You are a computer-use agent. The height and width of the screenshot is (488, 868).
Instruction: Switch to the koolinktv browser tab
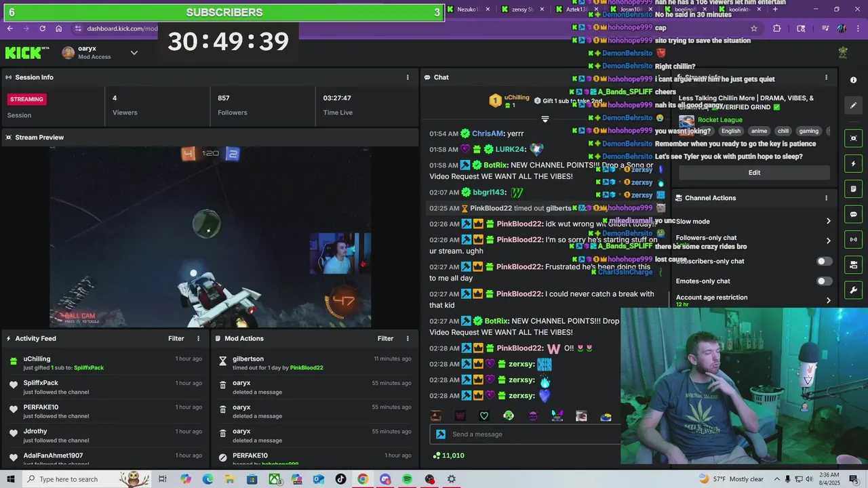click(738, 9)
